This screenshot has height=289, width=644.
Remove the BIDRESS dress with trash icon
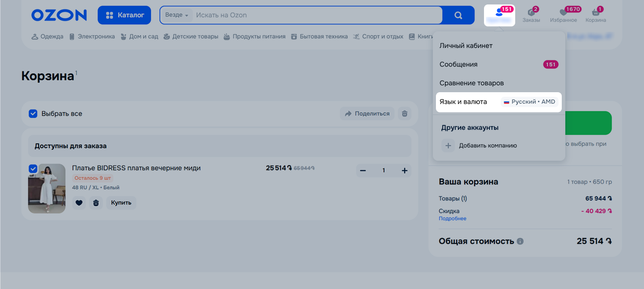pos(96,203)
